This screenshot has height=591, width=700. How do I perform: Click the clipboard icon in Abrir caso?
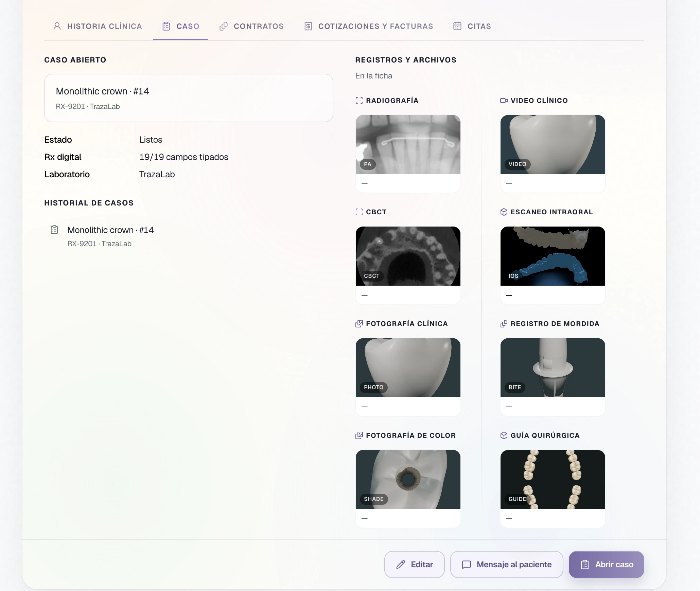pyautogui.click(x=585, y=565)
